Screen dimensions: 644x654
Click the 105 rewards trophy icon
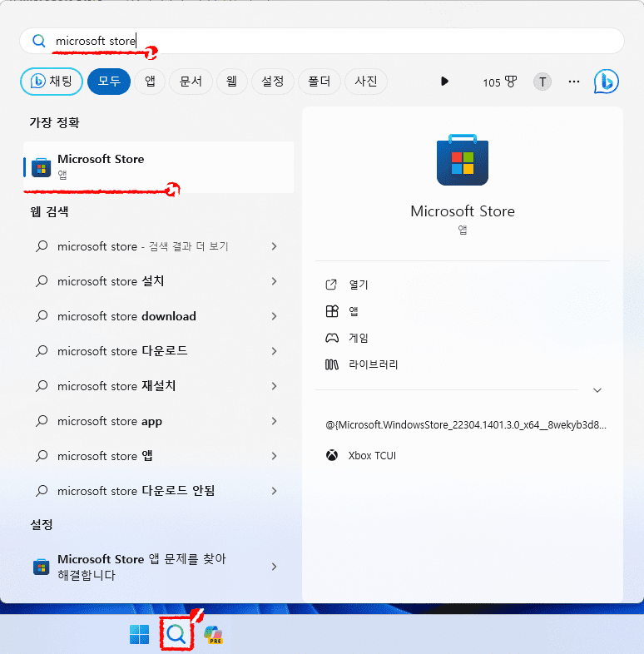click(x=511, y=82)
